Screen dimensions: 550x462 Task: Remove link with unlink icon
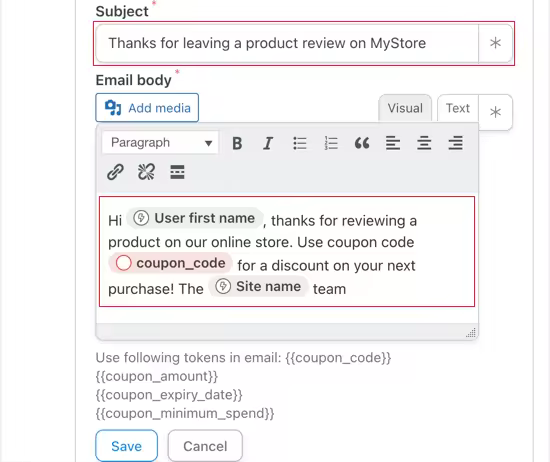146,172
